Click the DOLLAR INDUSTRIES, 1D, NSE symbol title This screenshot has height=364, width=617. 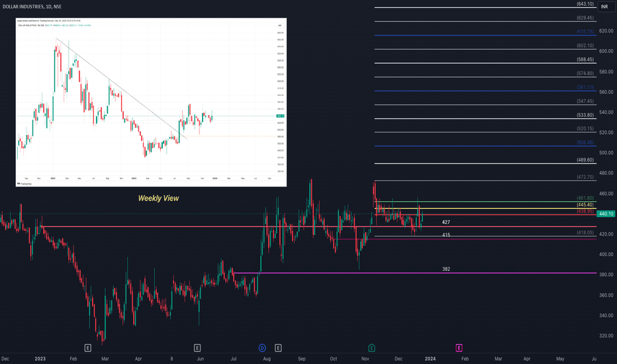32,7
